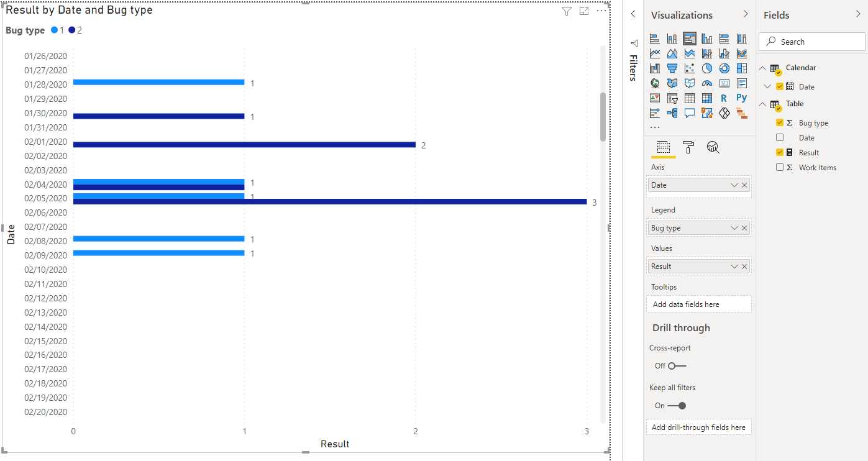This screenshot has height=461, width=868.
Task: Click the R script visual icon
Action: tap(724, 98)
